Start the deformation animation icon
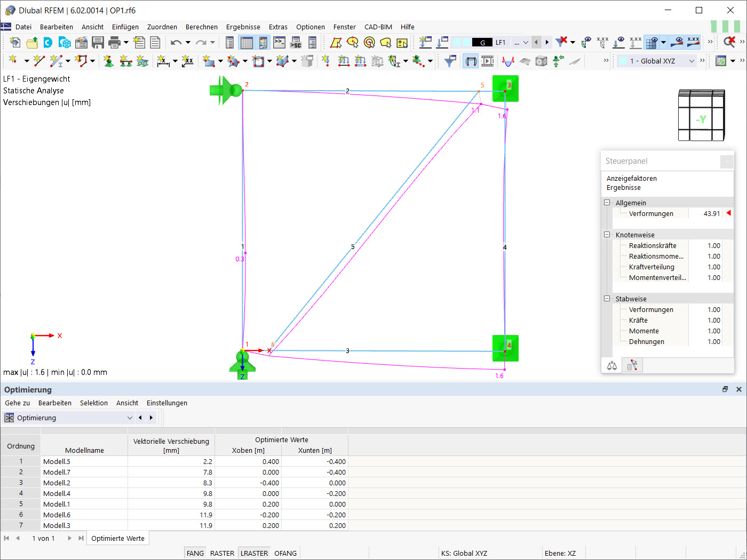 tap(487, 61)
